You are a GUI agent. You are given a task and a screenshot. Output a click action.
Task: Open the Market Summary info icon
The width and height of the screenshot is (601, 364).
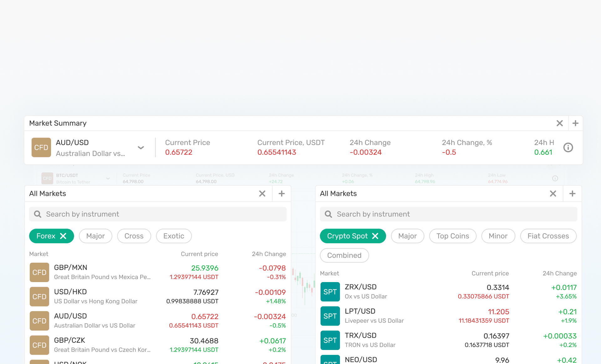[568, 147]
